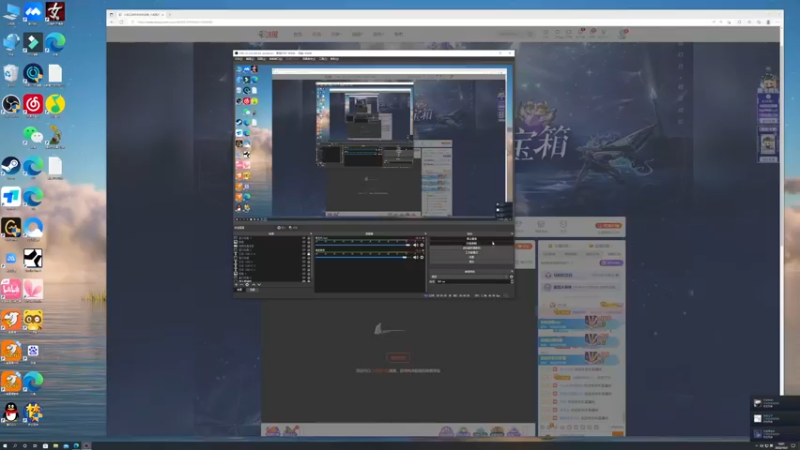
Task: Open transition properties gear in OBS
Action: click(x=511, y=277)
